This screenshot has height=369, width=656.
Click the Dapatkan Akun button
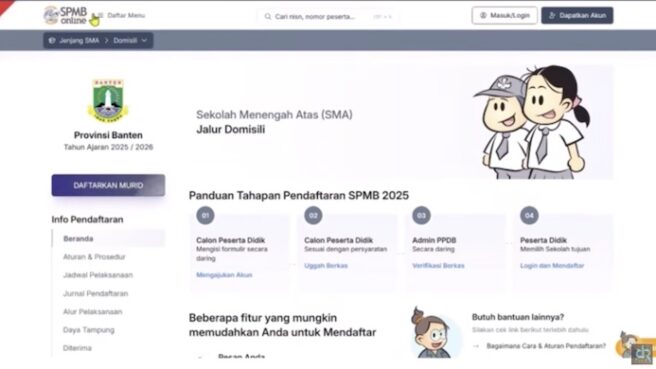[577, 15]
